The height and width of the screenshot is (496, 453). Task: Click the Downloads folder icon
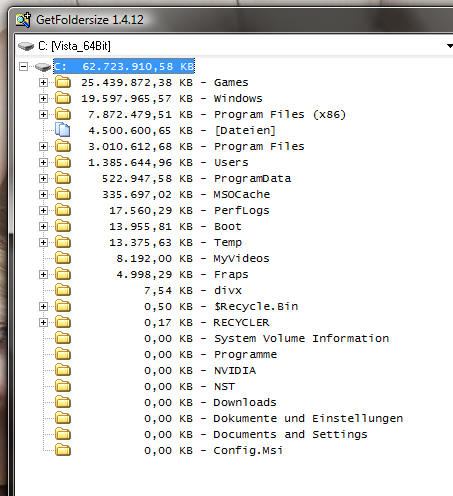63,402
